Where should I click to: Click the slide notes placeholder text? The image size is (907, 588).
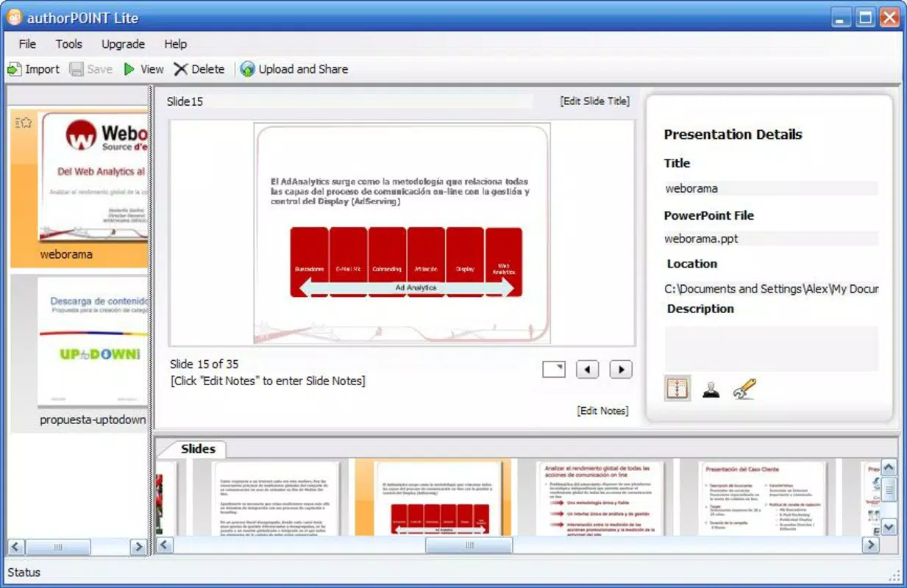pyautogui.click(x=267, y=381)
